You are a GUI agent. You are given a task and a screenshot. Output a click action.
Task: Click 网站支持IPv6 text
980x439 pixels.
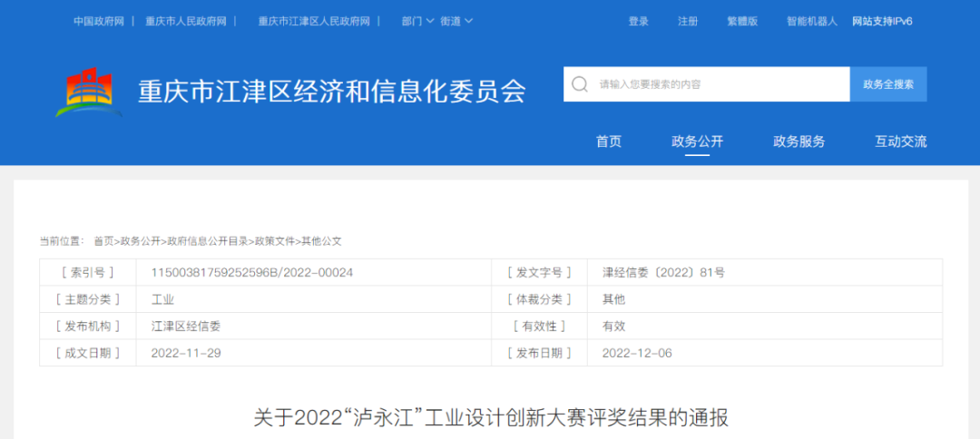coord(883,21)
